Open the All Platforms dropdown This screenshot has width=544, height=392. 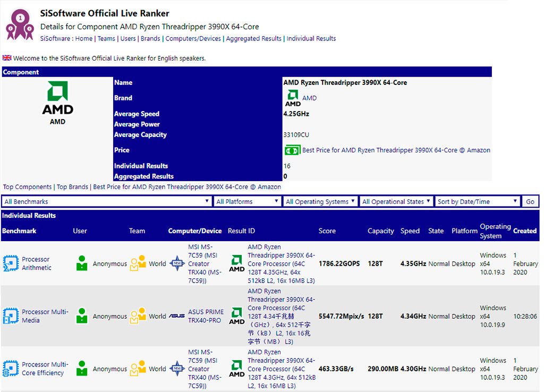(x=247, y=201)
